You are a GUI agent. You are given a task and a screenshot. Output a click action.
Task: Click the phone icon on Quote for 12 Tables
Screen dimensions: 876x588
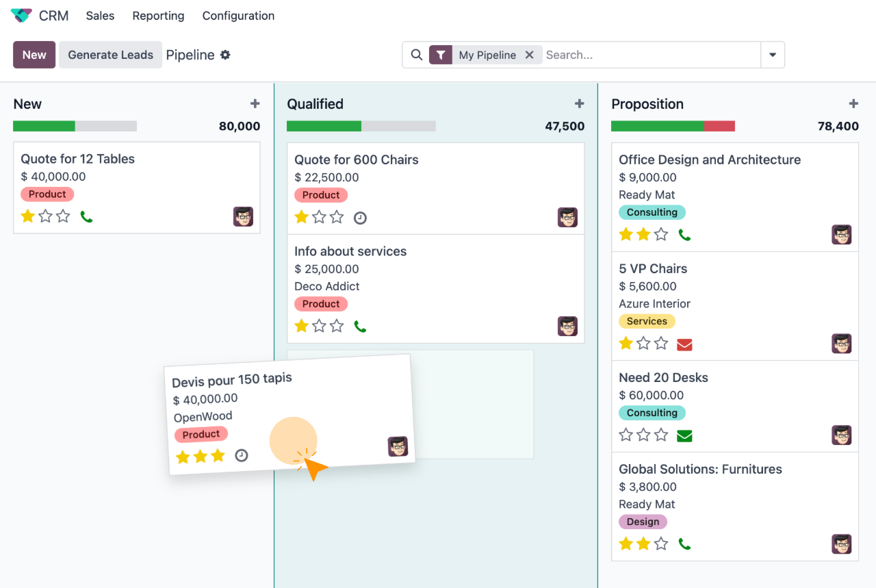87,216
